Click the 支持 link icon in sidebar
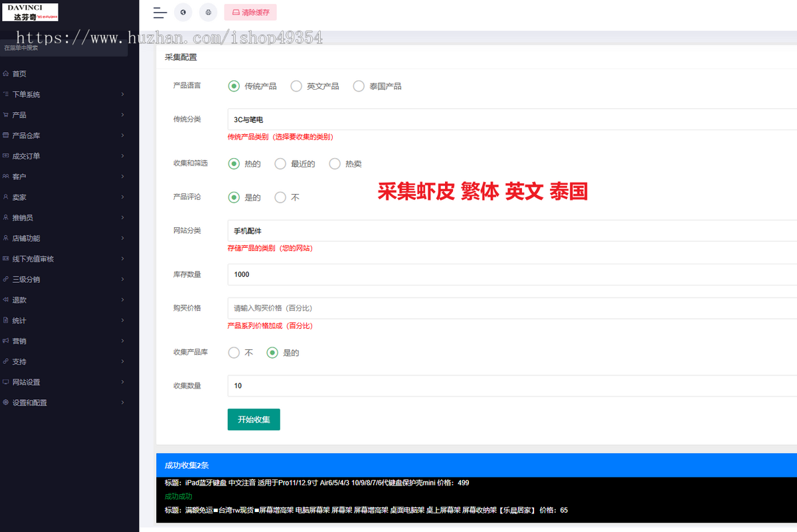 (6, 361)
